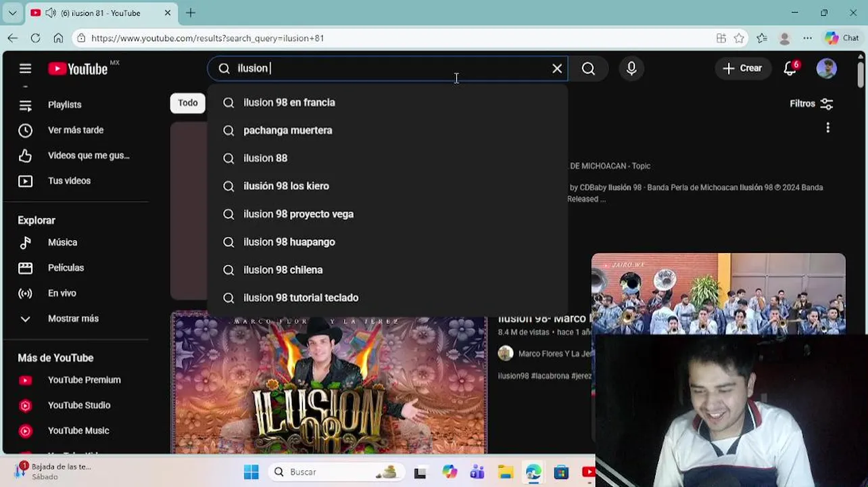Image resolution: width=868 pixels, height=487 pixels.
Task: Choose suggestion ilusion 98 tutorial teclado
Action: 387,298
